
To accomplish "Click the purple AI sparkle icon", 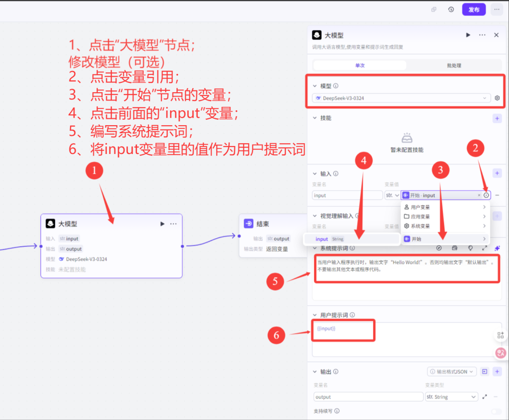I will (x=497, y=248).
